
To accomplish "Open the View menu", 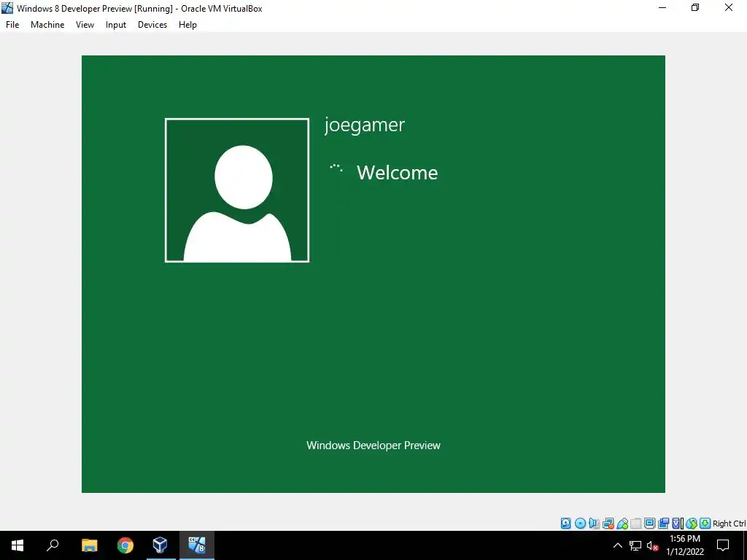I will 85,25.
